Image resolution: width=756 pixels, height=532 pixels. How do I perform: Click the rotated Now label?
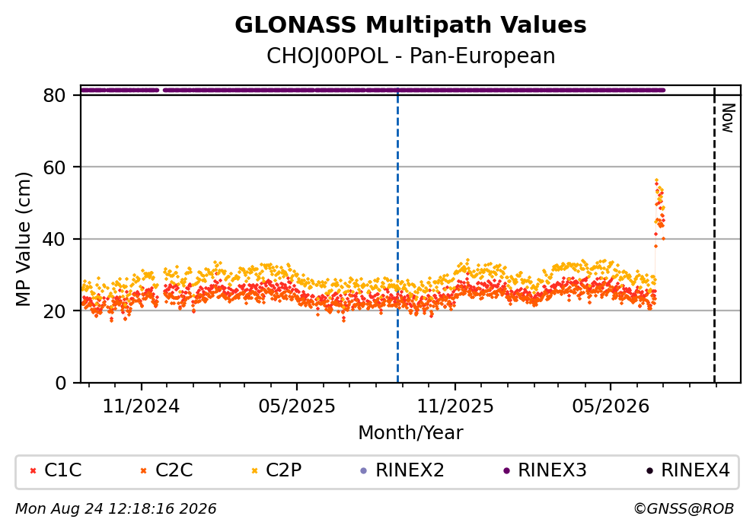[728, 118]
